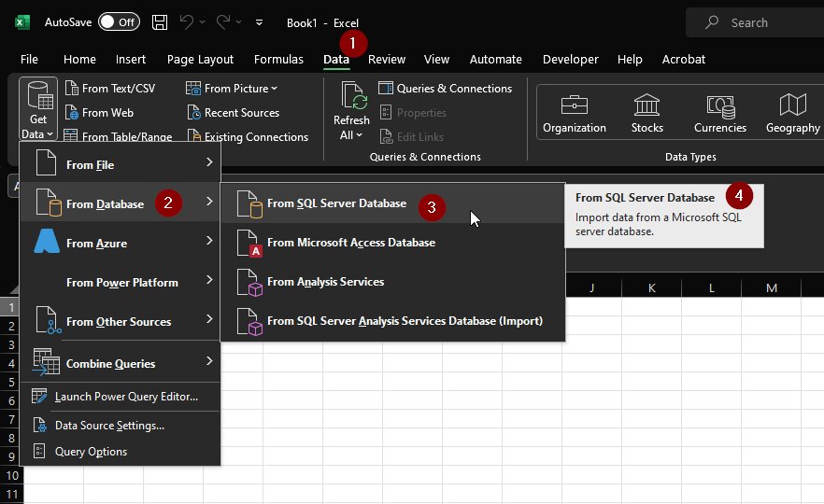The height and width of the screenshot is (504, 824).
Task: Open Customize Quick Access Toolbar dropdown
Action: 259,22
